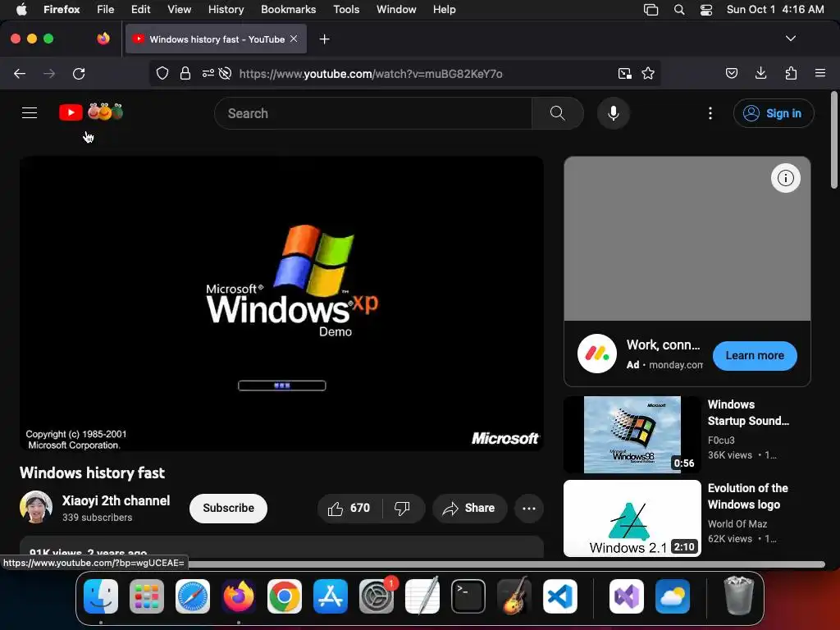Viewport: 840px width, 630px height.
Task: Open Firefox extensions puzzle icon
Action: click(x=791, y=73)
